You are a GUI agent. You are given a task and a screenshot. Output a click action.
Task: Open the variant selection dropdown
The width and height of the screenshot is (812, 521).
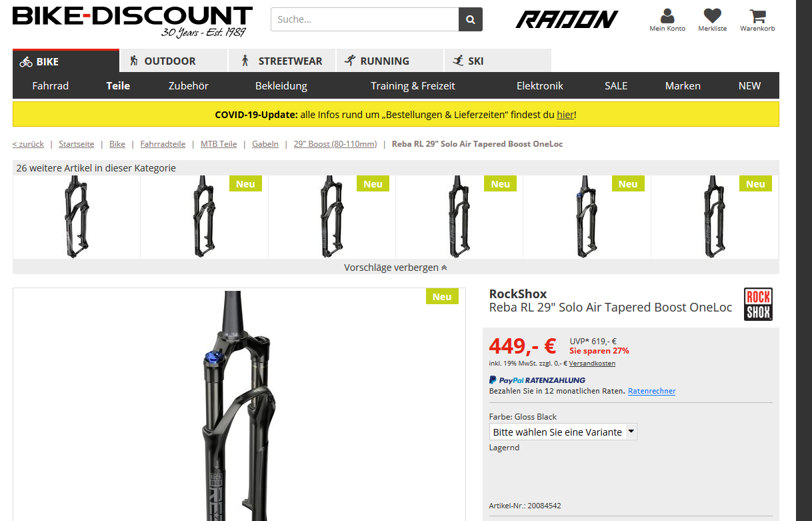[563, 432]
